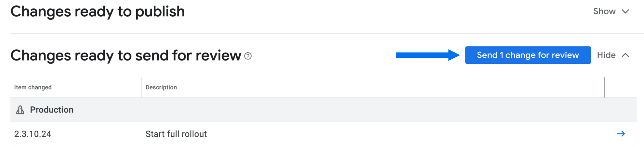Click the Item changed column header
This screenshot has width=644, height=147.
tap(33, 87)
